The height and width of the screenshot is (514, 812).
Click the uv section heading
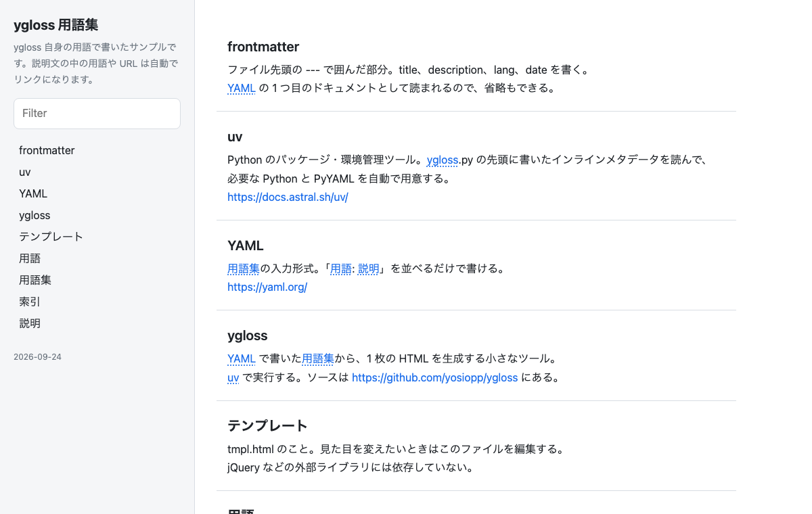point(235,137)
